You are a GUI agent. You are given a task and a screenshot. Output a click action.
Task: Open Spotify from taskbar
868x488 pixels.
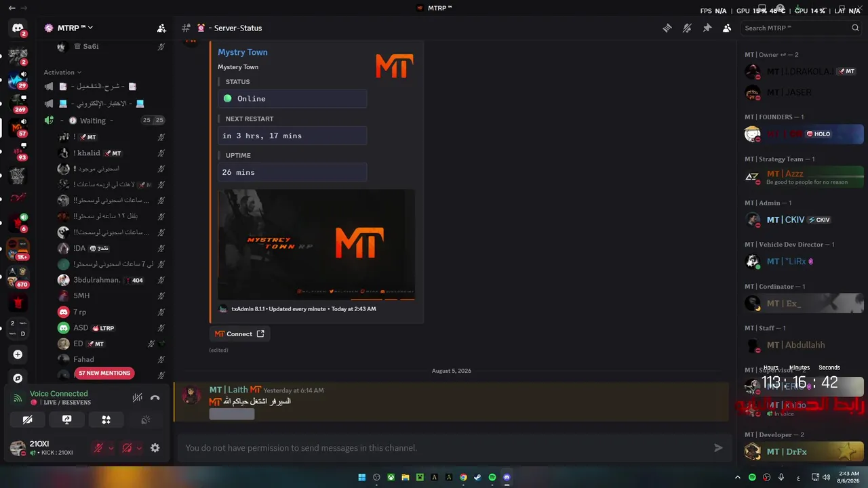tap(492, 477)
